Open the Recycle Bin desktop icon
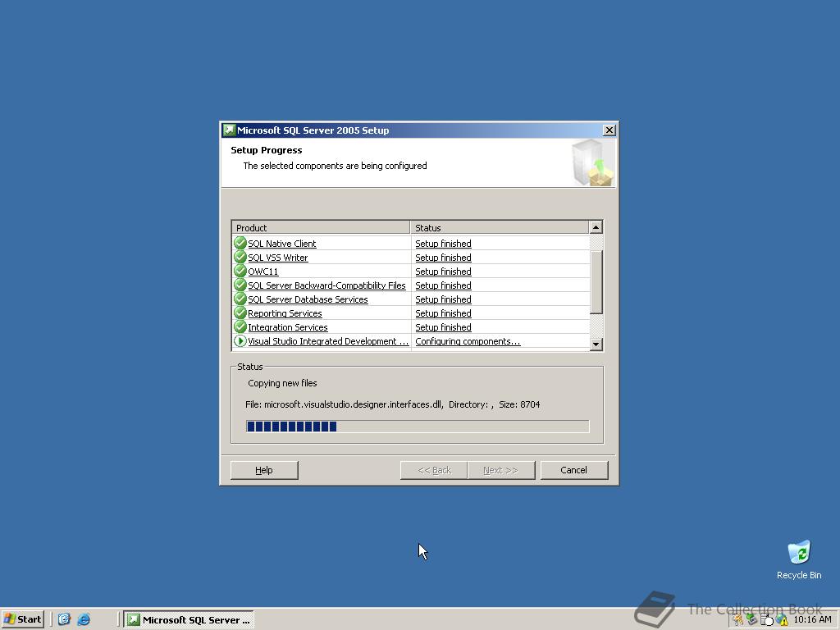 coord(799,559)
